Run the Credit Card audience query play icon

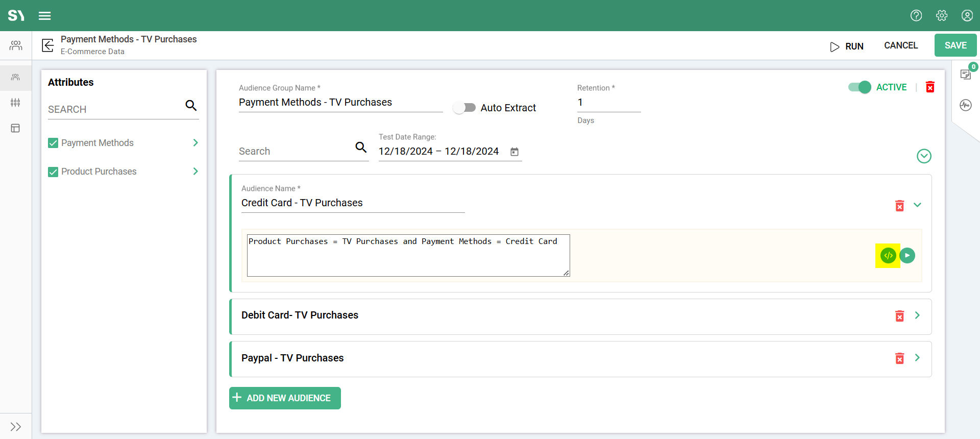pyautogui.click(x=908, y=256)
